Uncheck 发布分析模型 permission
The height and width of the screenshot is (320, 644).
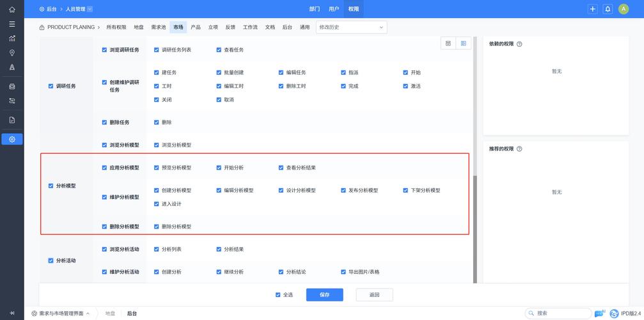tap(343, 190)
